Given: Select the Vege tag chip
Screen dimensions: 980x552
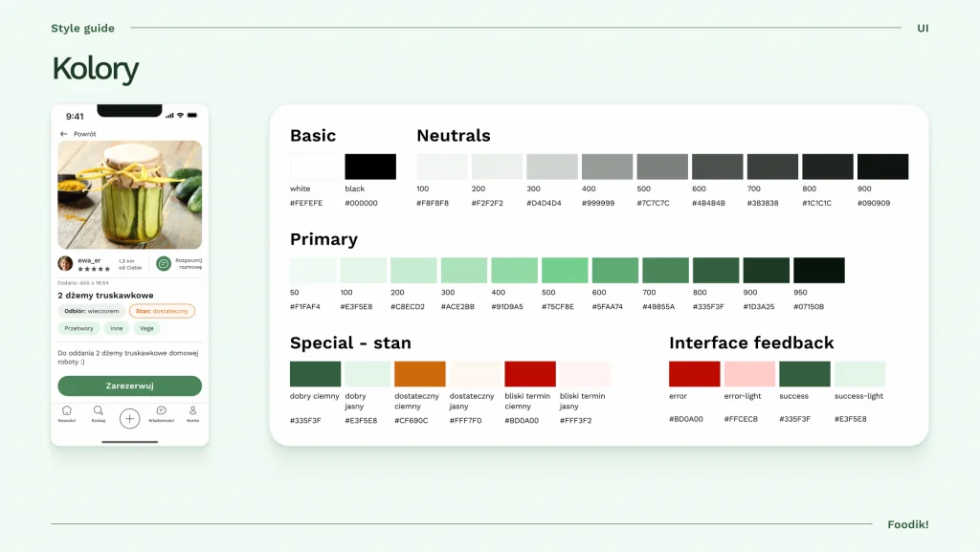Looking at the screenshot, I should (146, 328).
